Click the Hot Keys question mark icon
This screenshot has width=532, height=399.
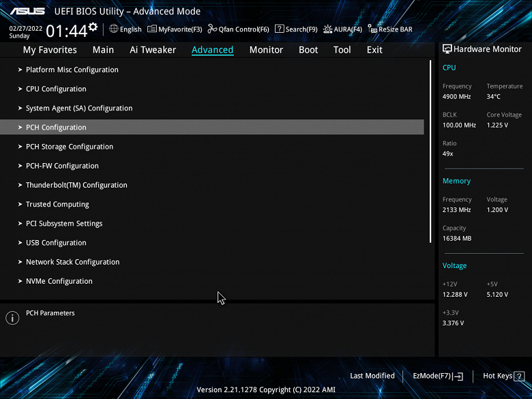click(x=519, y=376)
